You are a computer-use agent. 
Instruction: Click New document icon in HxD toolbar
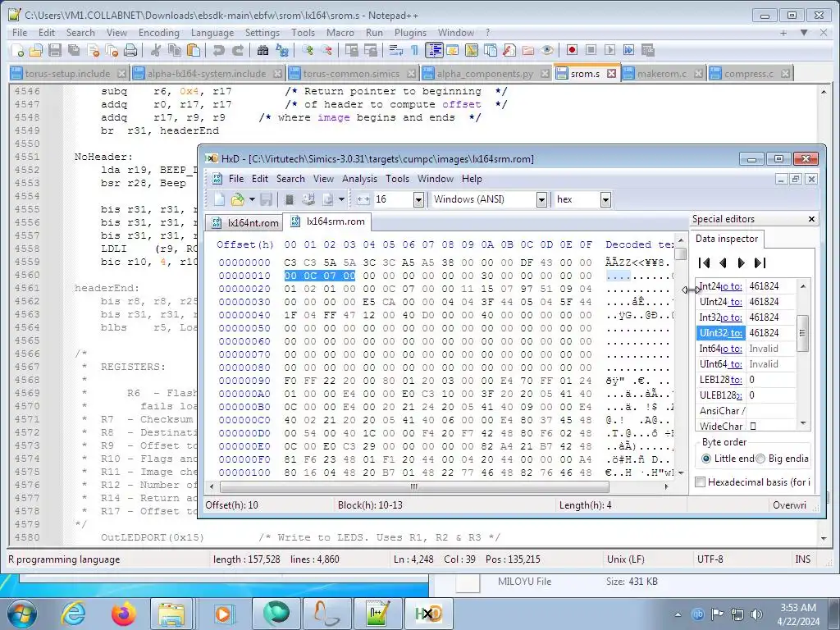pos(219,200)
